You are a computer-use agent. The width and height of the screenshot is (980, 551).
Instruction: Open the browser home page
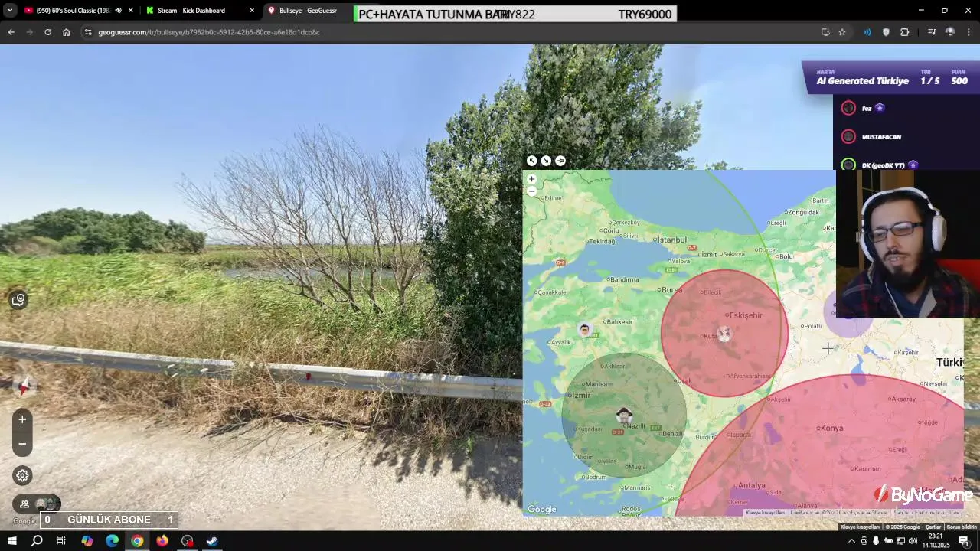point(67,32)
